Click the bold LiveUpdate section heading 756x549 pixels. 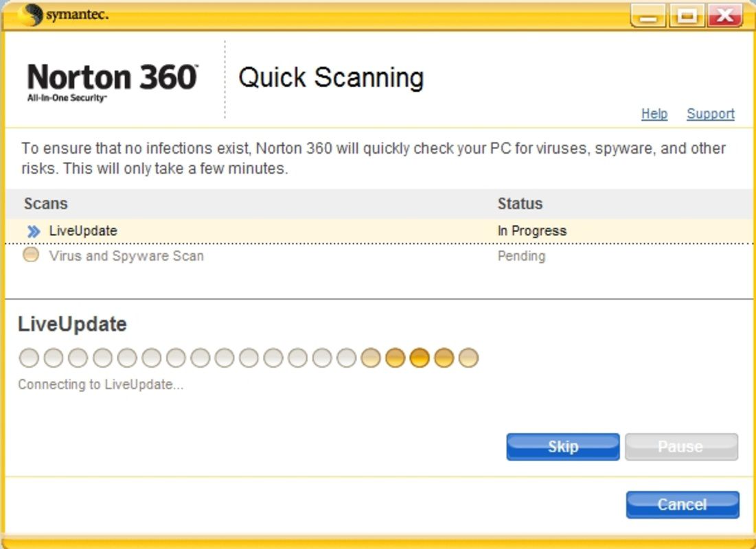point(72,325)
